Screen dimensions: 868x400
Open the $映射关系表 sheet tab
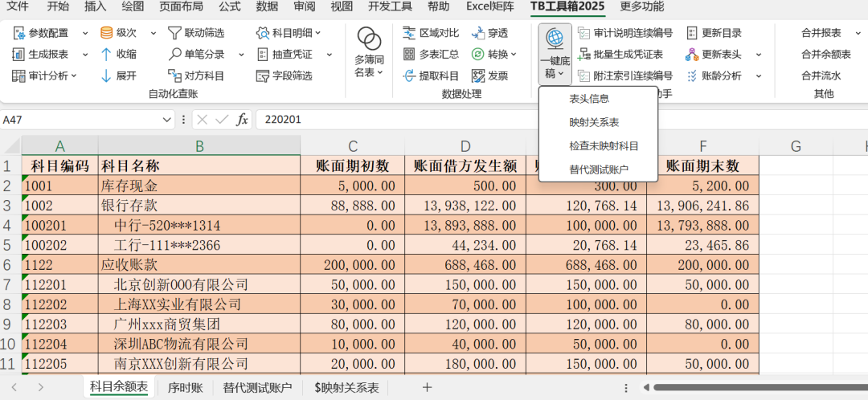[x=346, y=388]
